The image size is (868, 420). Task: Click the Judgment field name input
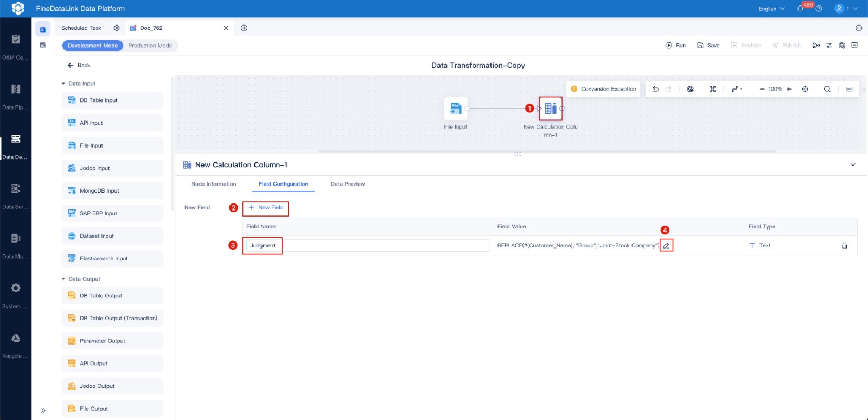pos(368,246)
